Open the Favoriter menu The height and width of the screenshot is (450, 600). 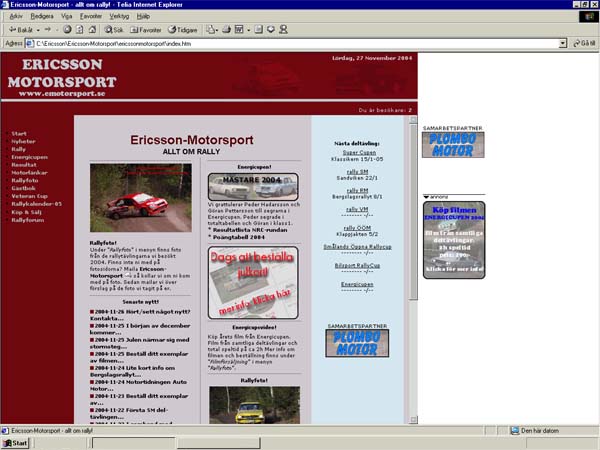[x=91, y=16]
